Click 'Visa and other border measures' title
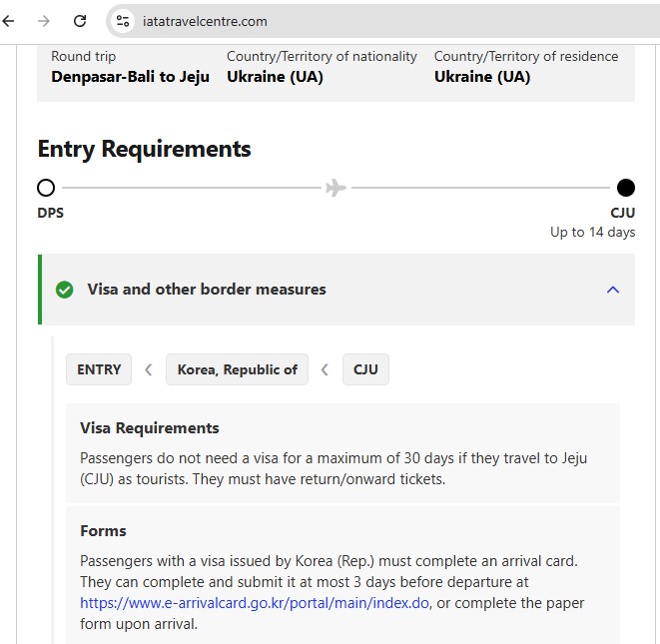Screen dimensions: 660x644 (x=207, y=290)
